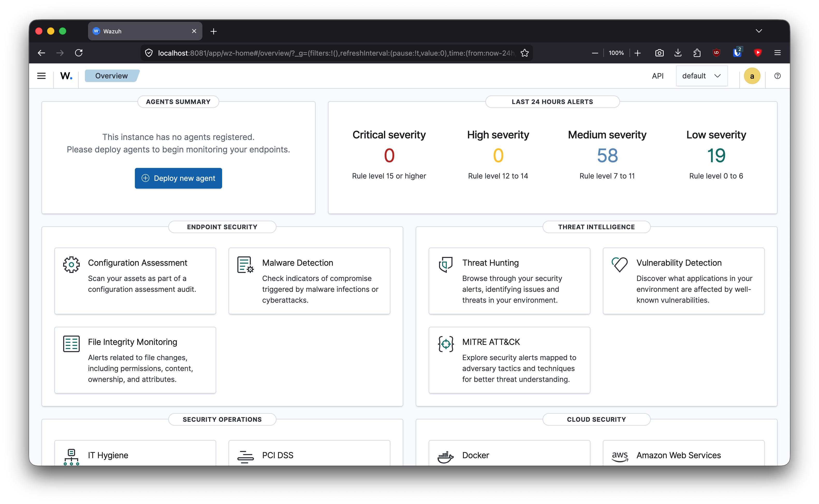The height and width of the screenshot is (504, 819).
Task: Open the Vulnerability Detection card
Action: point(683,281)
